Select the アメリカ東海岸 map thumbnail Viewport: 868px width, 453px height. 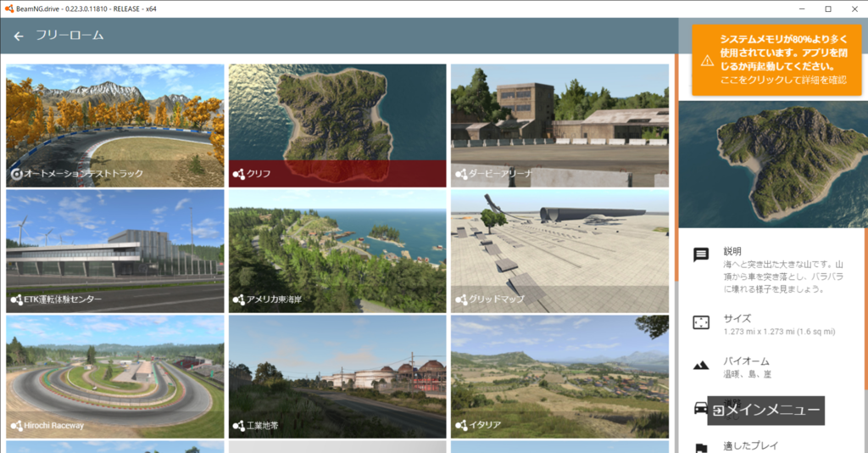[x=337, y=251]
